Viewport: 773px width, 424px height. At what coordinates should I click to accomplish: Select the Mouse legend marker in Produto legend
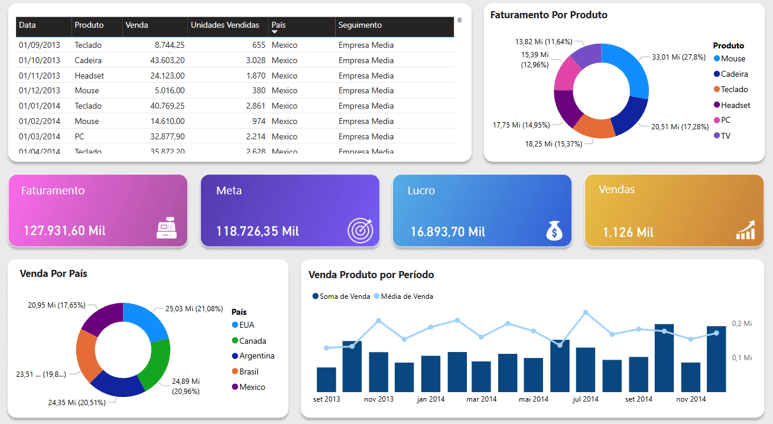click(717, 59)
